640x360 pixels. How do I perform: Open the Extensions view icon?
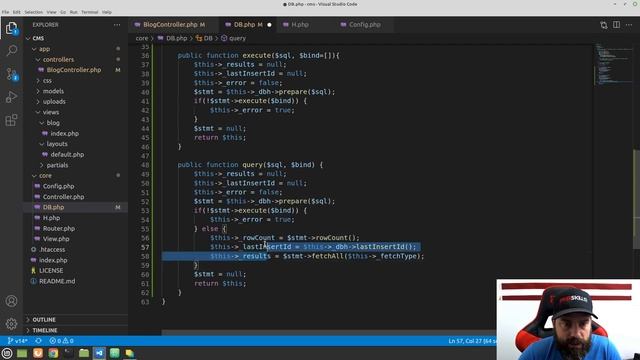pos(11,120)
